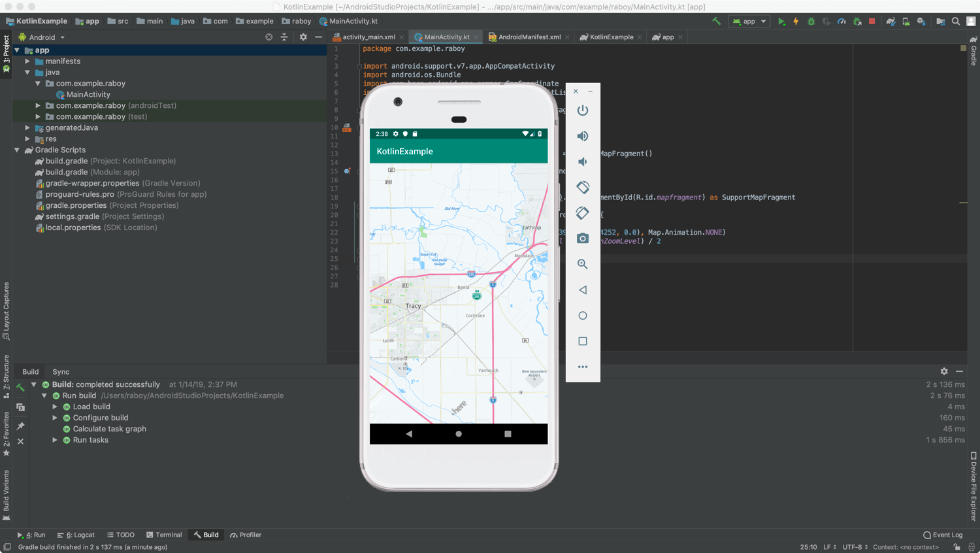Open the Event Log
980x553 pixels.
click(943, 535)
